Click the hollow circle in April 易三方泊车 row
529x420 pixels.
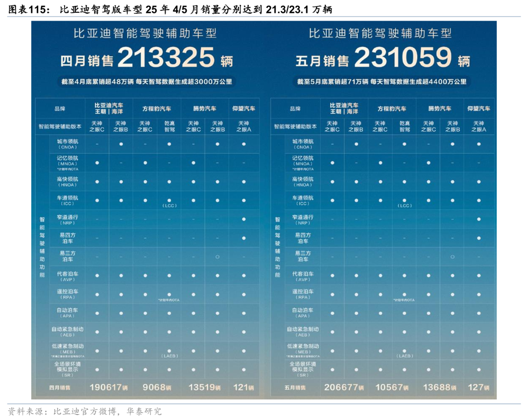[217, 257]
